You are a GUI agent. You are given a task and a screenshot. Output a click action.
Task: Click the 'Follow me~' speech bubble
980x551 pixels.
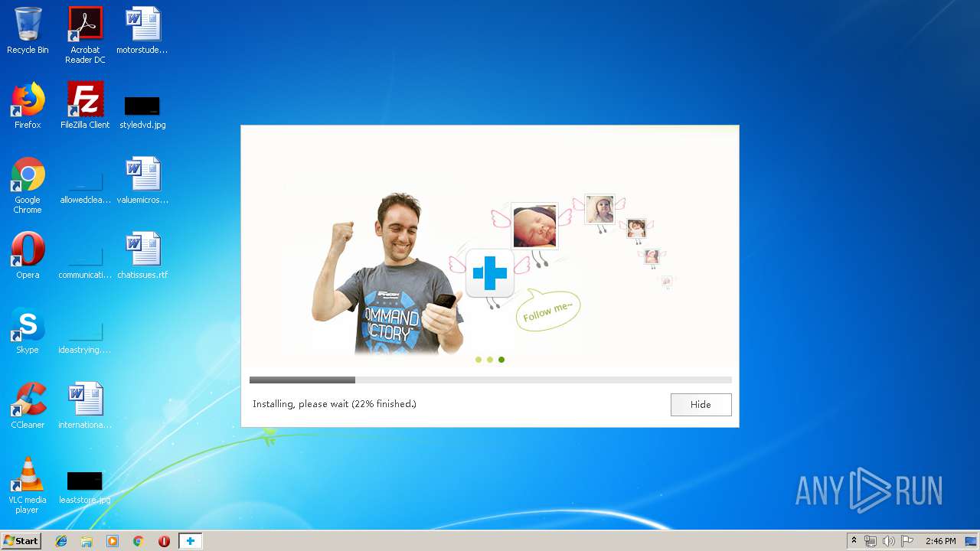(548, 310)
